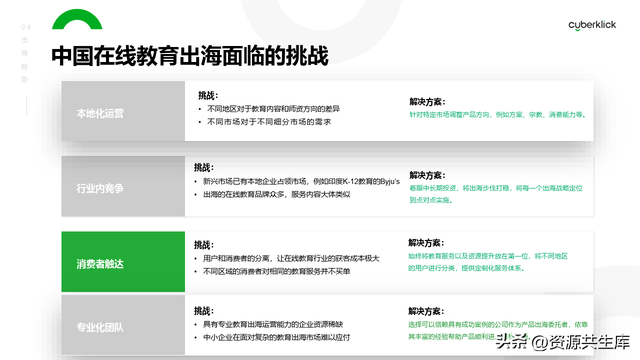640x360 pixels.
Task: Click 出海的在线教育品牌众多 bullet
Action: [276, 194]
